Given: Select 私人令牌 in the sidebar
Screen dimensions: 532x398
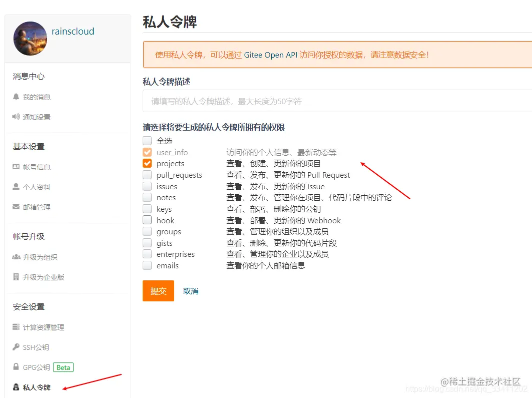Looking at the screenshot, I should [37, 387].
